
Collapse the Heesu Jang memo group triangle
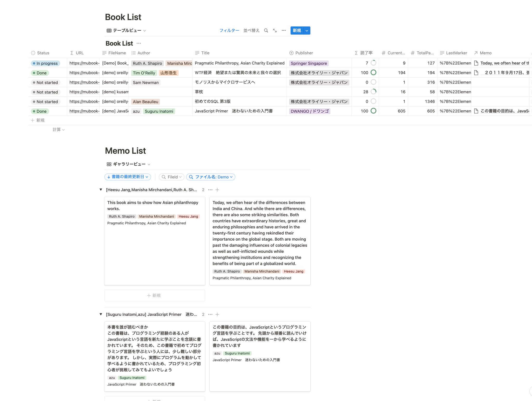(101, 190)
